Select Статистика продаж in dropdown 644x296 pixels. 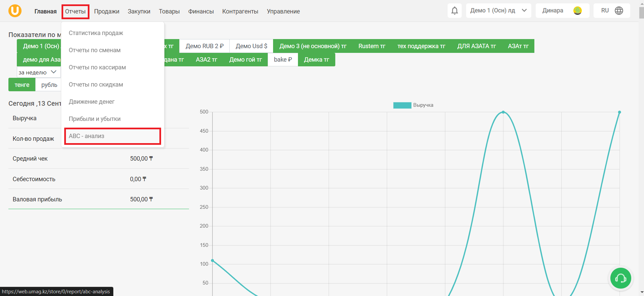(113, 33)
